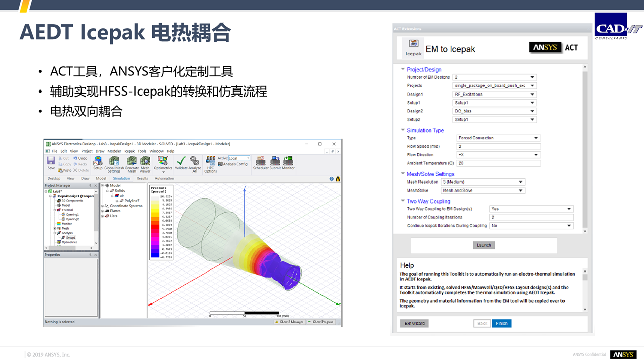Click the Flow Speed input field

tap(498, 146)
